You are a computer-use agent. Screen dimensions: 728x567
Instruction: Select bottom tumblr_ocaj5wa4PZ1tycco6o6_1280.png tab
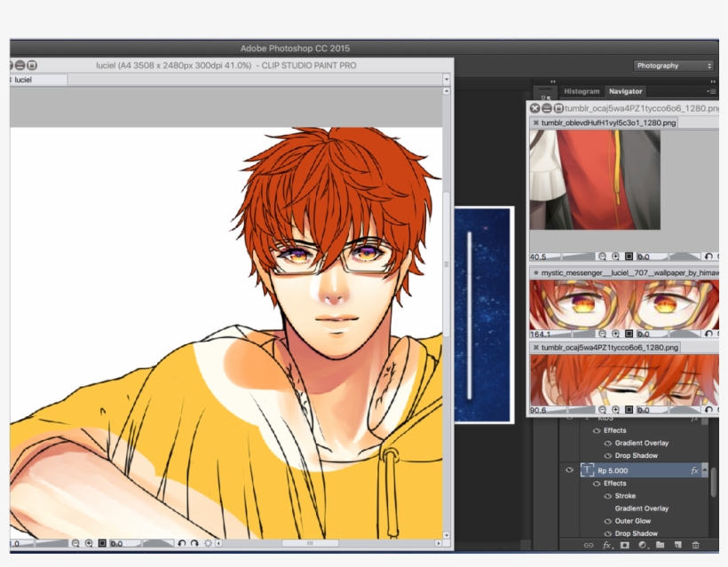[605, 348]
